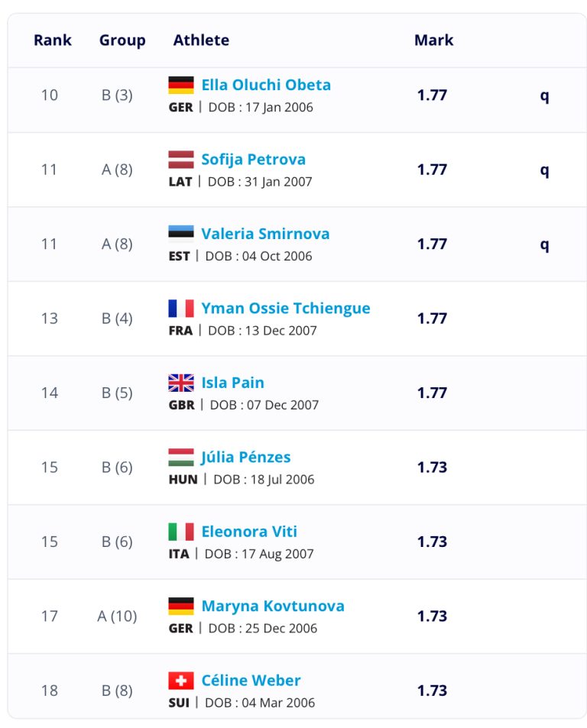The height and width of the screenshot is (728, 587).
Task: Click the Estonian flag by Valeria Smirnova
Action: click(x=180, y=234)
